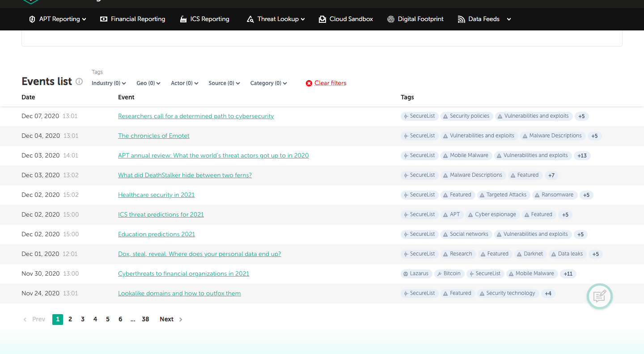Click the Security technology tag
Image resolution: width=644 pixels, height=354 pixels.
(507, 293)
